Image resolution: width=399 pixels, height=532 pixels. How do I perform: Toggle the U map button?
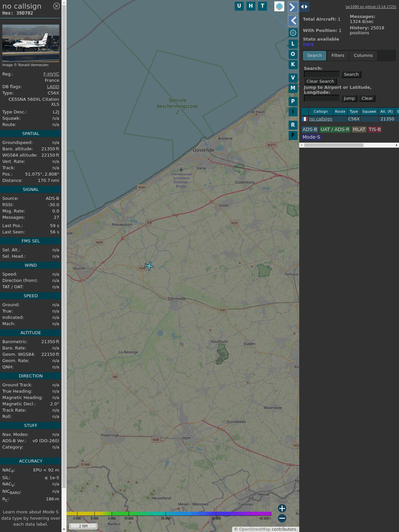(x=239, y=6)
